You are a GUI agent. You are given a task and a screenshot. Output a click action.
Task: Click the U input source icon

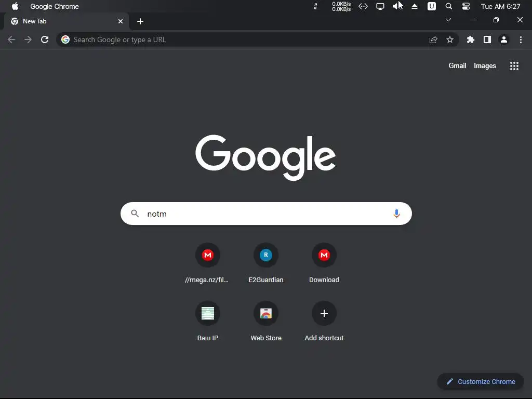(432, 6)
